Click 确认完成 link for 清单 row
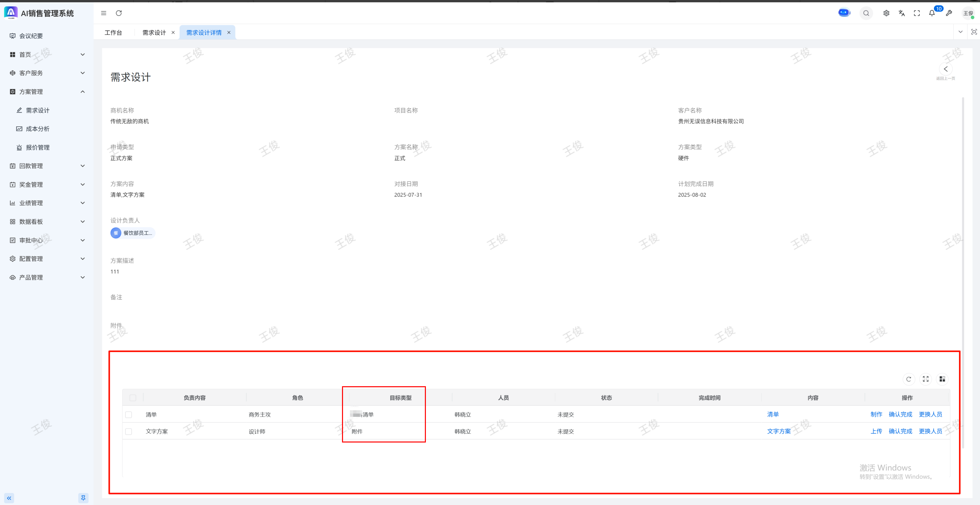Image resolution: width=980 pixels, height=505 pixels. (x=900, y=415)
